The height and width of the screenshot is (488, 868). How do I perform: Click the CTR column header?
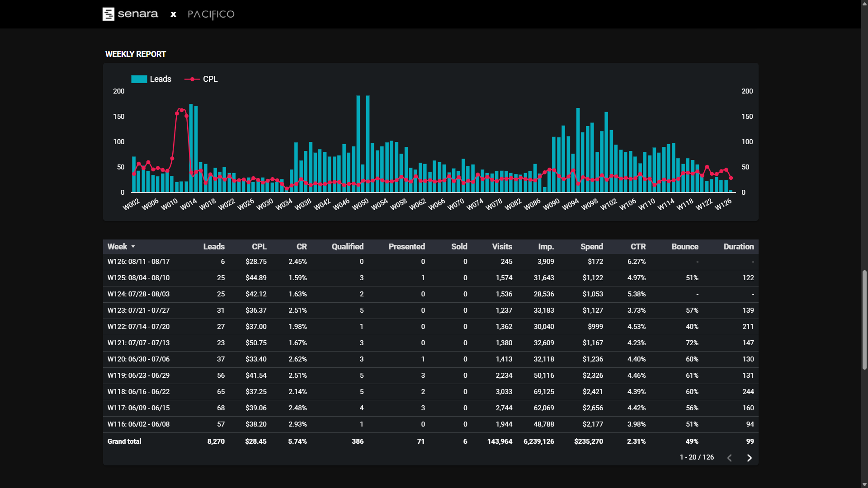[x=638, y=247]
